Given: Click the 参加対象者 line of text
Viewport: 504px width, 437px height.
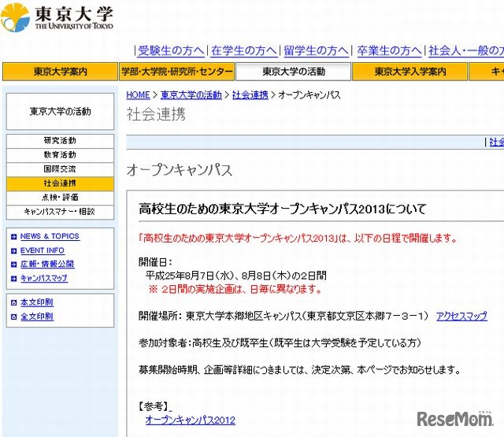Looking at the screenshot, I should [x=280, y=343].
